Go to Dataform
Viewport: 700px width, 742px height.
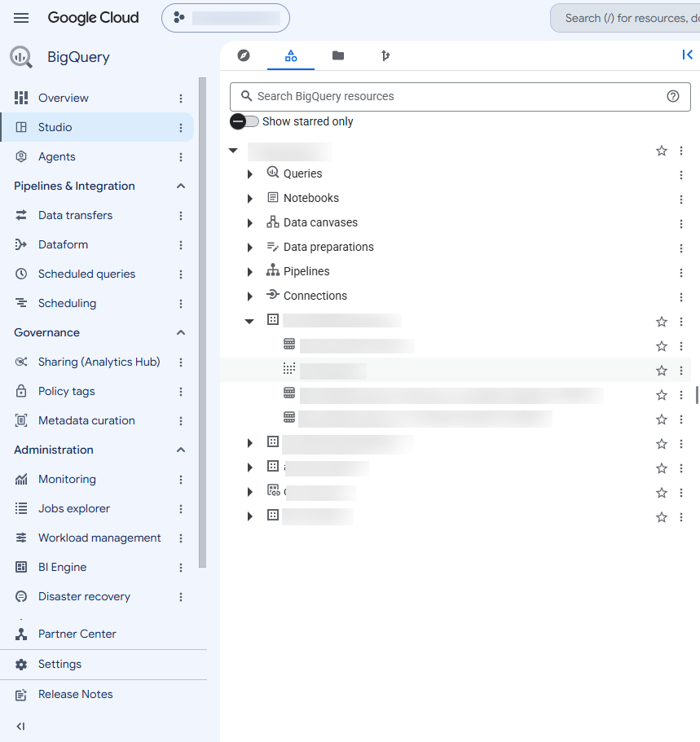point(63,244)
